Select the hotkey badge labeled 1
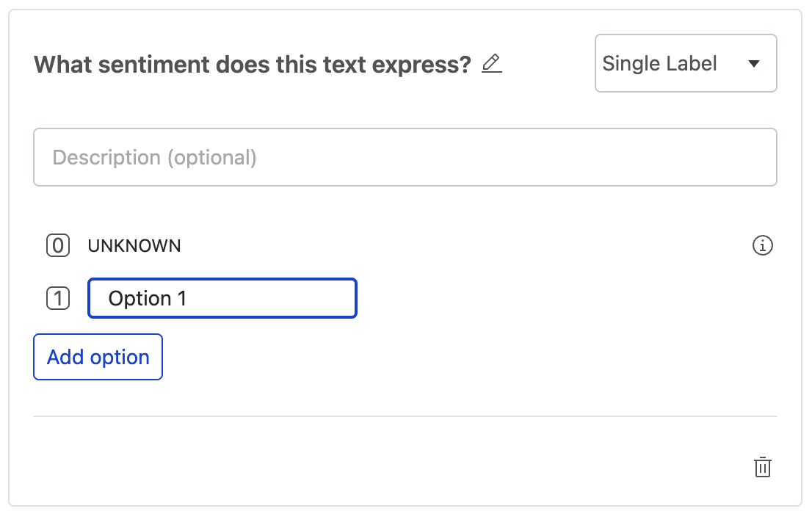The height and width of the screenshot is (514, 812). click(x=57, y=298)
